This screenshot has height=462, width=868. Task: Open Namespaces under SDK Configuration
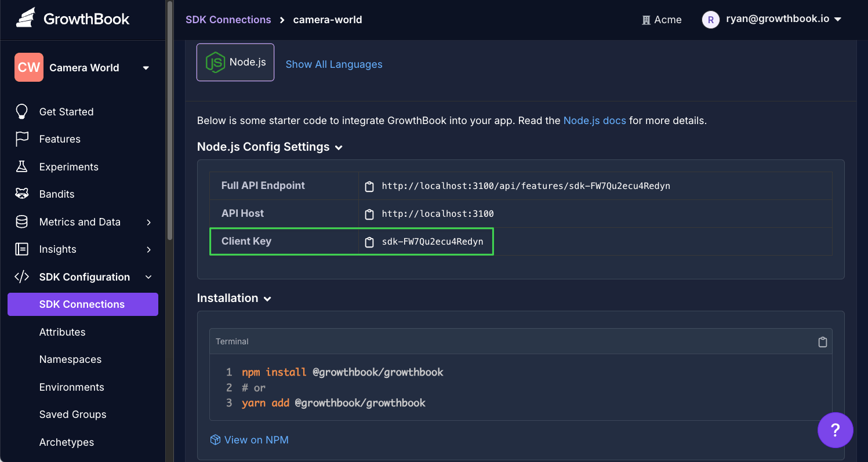pyautogui.click(x=70, y=359)
